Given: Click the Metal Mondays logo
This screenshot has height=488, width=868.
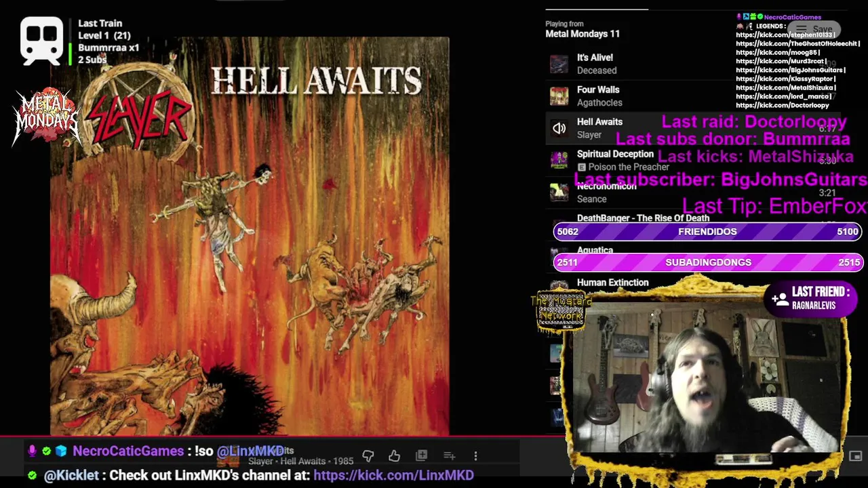Looking at the screenshot, I should coord(46,118).
